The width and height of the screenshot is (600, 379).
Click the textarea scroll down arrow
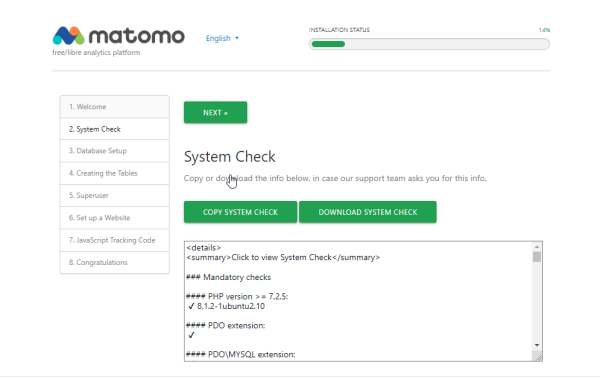tap(537, 345)
